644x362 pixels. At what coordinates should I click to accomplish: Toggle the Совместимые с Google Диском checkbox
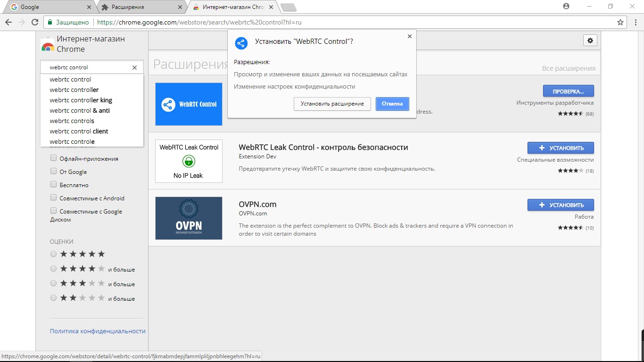53,211
